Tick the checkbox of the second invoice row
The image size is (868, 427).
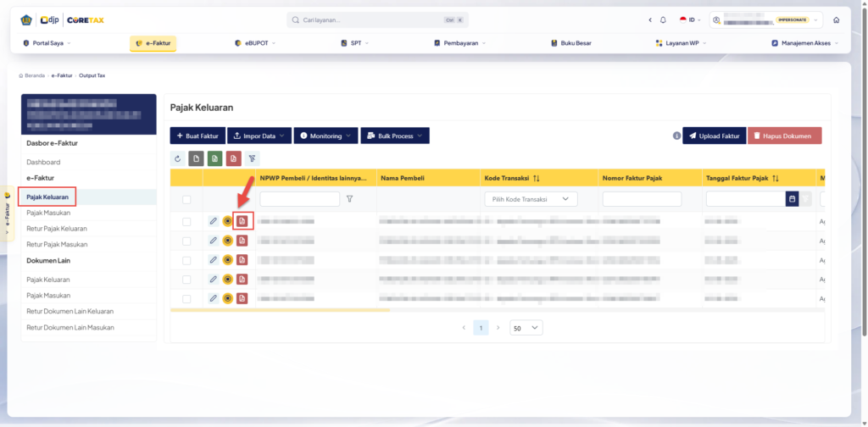coord(186,241)
